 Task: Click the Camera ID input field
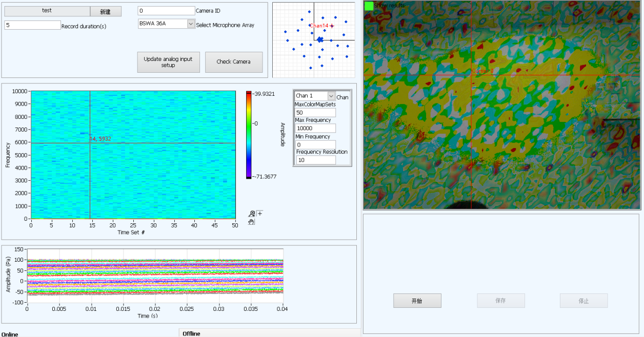click(x=166, y=11)
